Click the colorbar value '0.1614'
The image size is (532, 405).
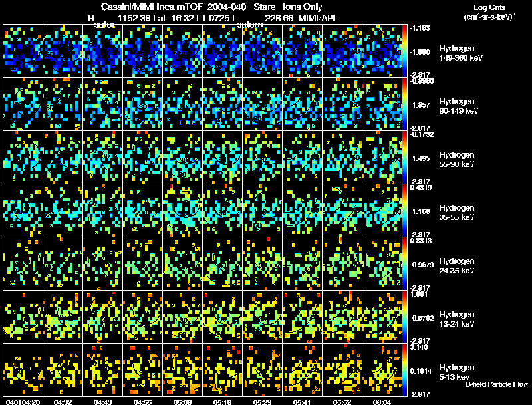(x=421, y=371)
